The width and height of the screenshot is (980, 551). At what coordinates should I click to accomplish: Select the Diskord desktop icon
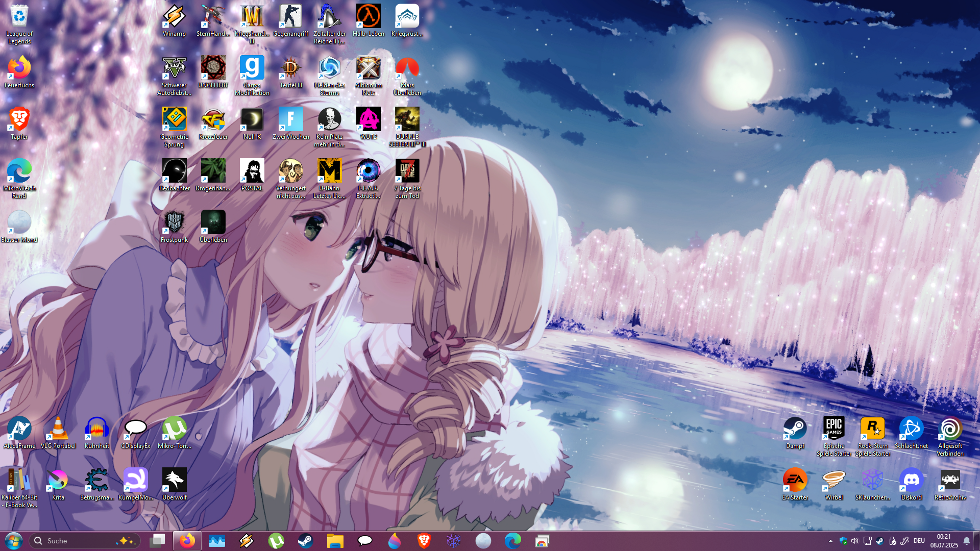click(x=912, y=484)
